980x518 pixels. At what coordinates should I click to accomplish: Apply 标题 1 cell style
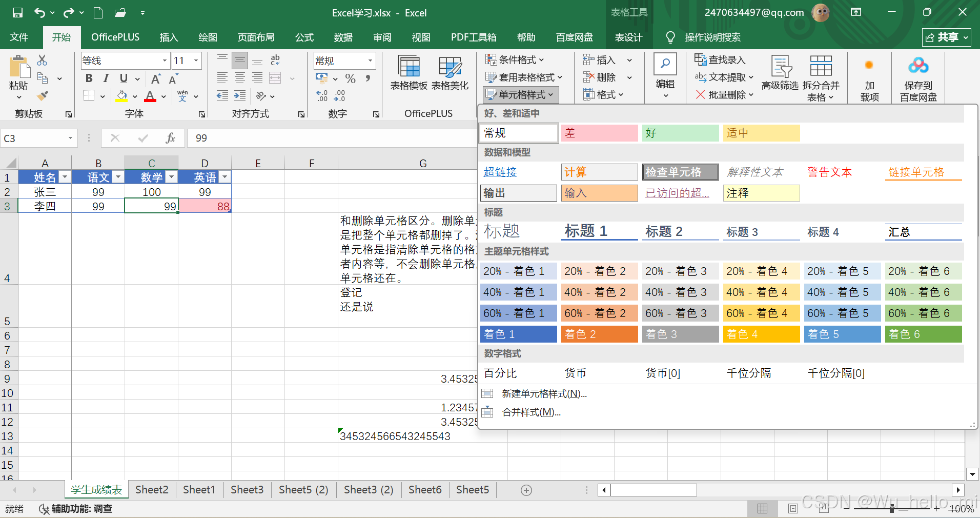pos(600,231)
